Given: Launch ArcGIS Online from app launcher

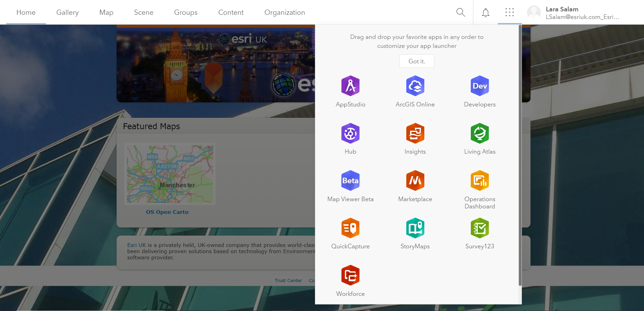Looking at the screenshot, I should point(415,86).
